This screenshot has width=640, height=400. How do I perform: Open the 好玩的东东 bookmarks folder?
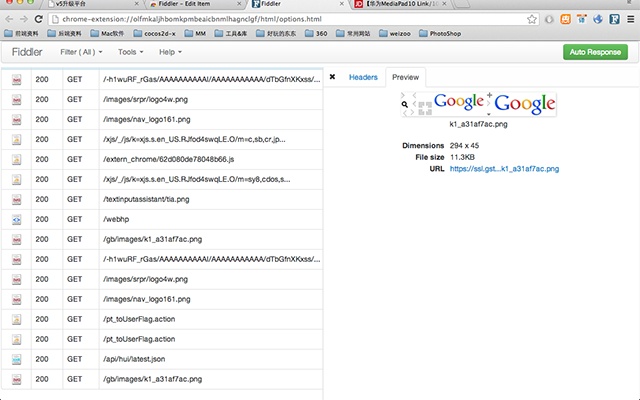pyautogui.click(x=276, y=33)
